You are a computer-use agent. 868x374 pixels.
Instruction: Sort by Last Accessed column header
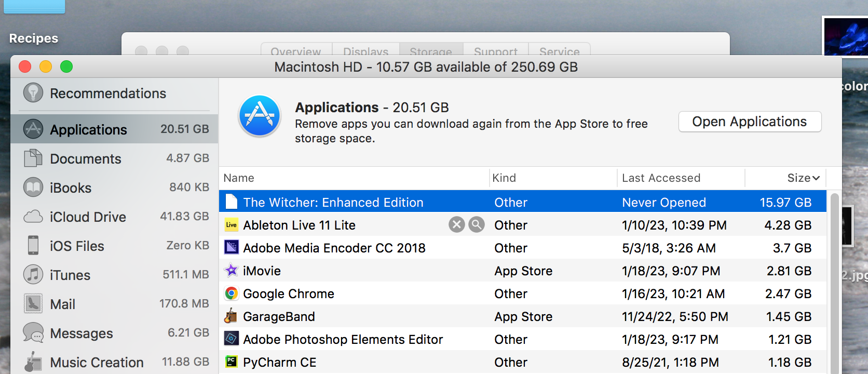point(661,178)
